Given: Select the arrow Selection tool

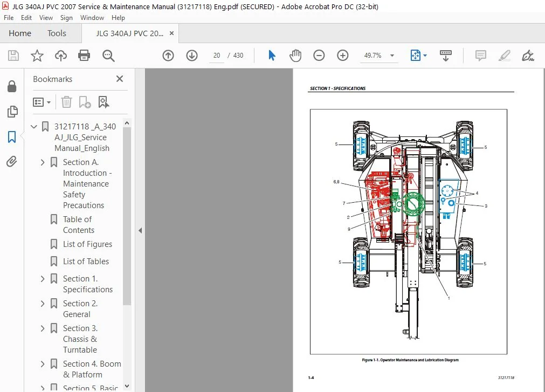Looking at the screenshot, I should (272, 56).
